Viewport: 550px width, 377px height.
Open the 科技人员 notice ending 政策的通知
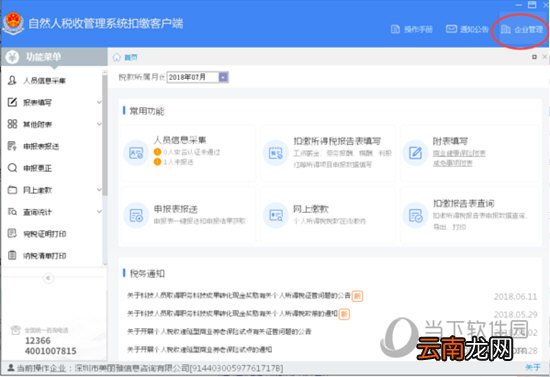point(232,314)
